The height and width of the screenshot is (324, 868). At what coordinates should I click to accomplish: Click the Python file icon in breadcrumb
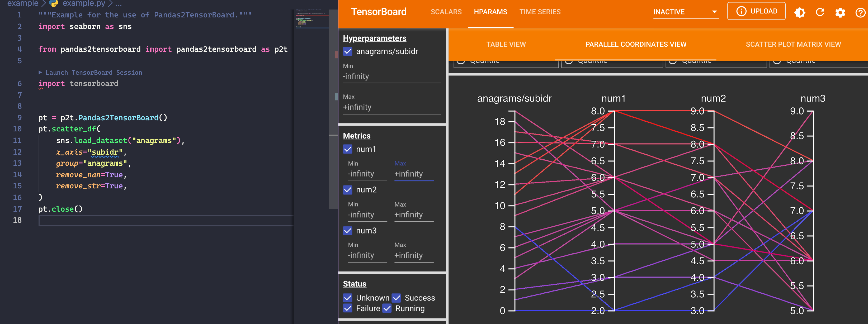(x=54, y=3)
